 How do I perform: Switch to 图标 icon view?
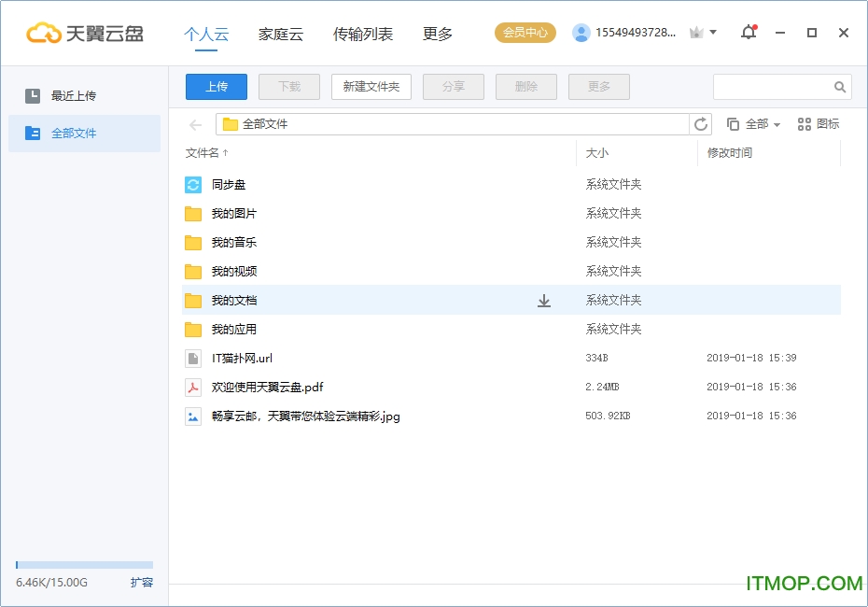coord(819,124)
